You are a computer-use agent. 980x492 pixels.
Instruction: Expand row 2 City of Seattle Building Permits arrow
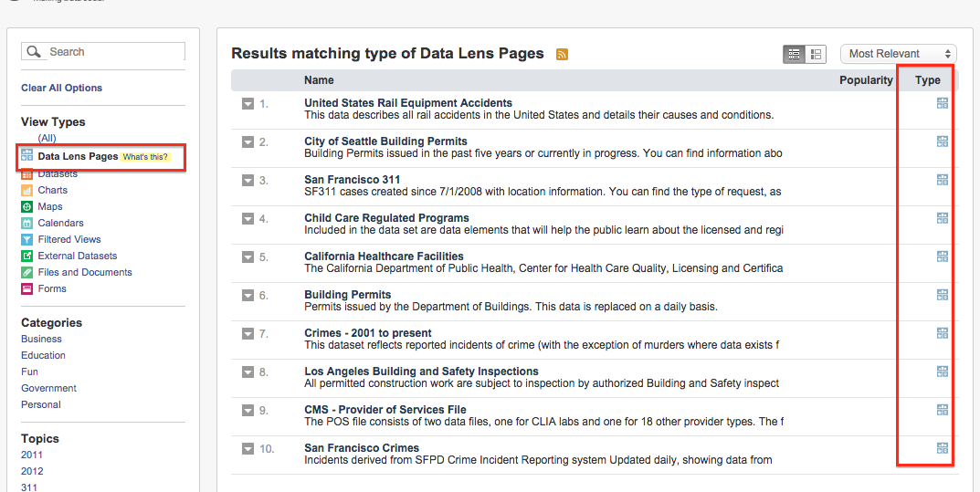point(248,141)
